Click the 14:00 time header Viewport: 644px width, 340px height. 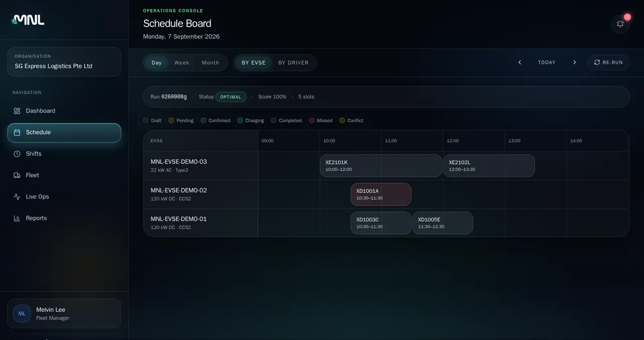576,141
